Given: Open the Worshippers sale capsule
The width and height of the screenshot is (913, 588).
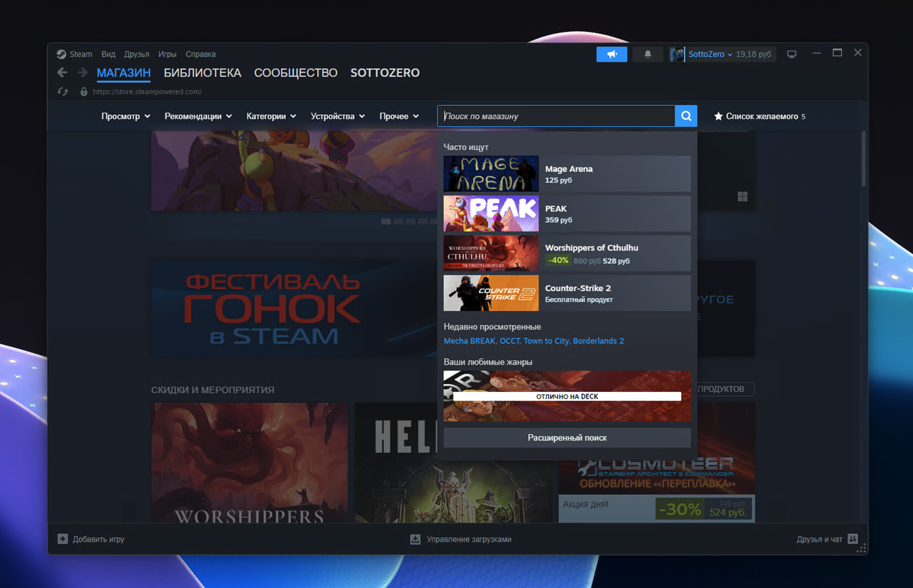Looking at the screenshot, I should click(x=250, y=462).
